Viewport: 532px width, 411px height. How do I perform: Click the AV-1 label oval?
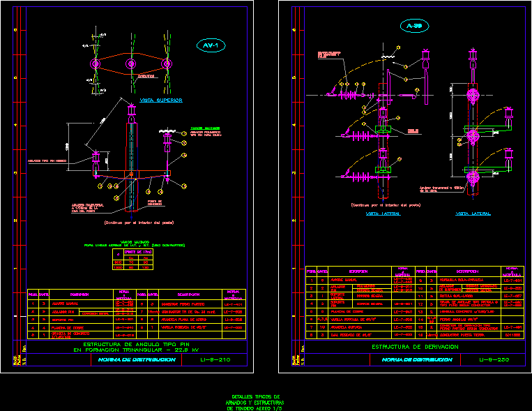211,45
